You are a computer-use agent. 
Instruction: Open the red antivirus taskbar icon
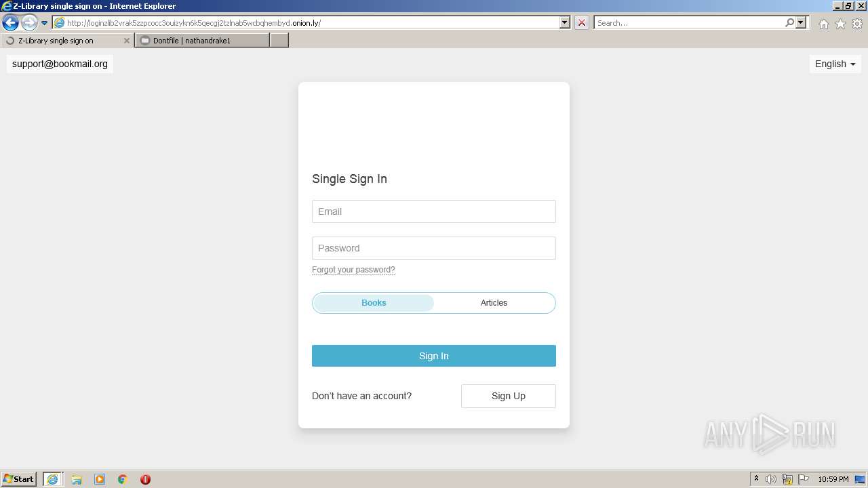pyautogui.click(x=145, y=479)
